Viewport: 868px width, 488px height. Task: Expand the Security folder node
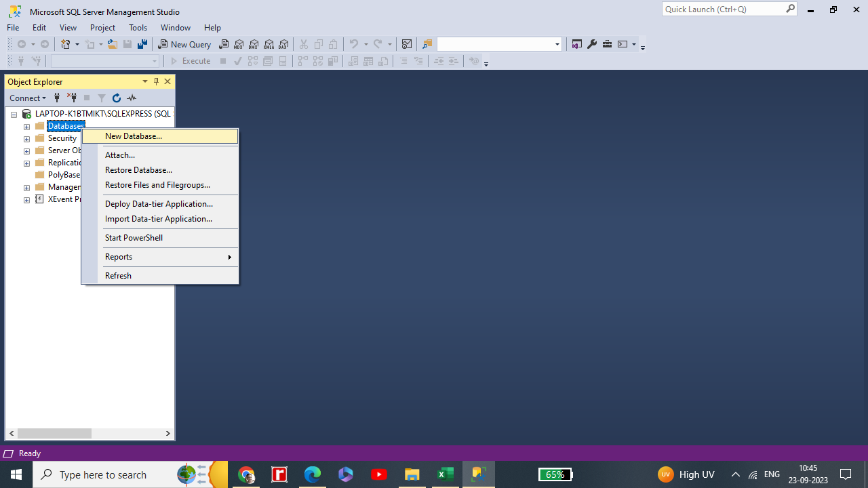26,139
